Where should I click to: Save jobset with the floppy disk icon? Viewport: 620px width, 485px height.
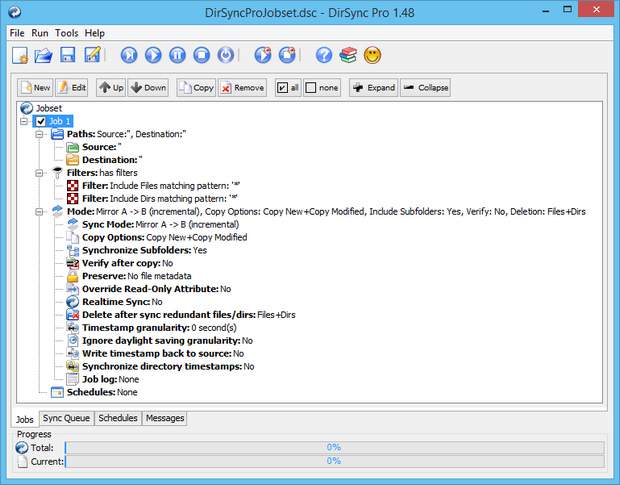coord(68,55)
